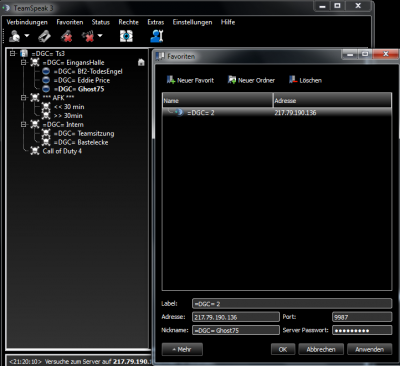Screen dimensions: 400x366
Task: Click the Adresse column header
Action: (x=332, y=100)
